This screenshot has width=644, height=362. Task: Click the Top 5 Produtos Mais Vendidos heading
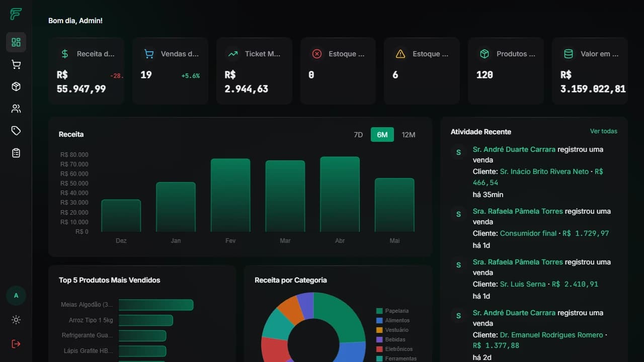tap(110, 280)
